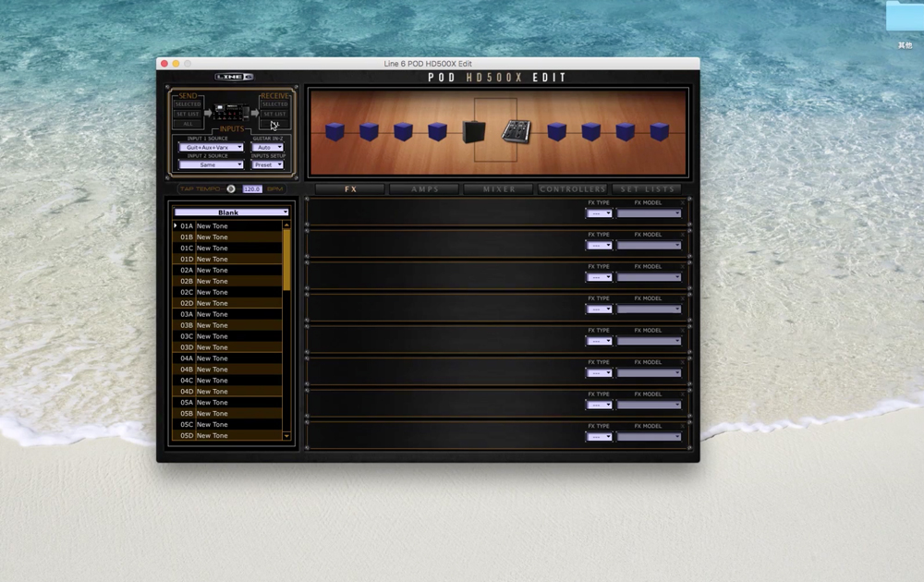Select the second blue FX cube in the chain
This screenshot has width=924, height=582.
pyautogui.click(x=369, y=131)
